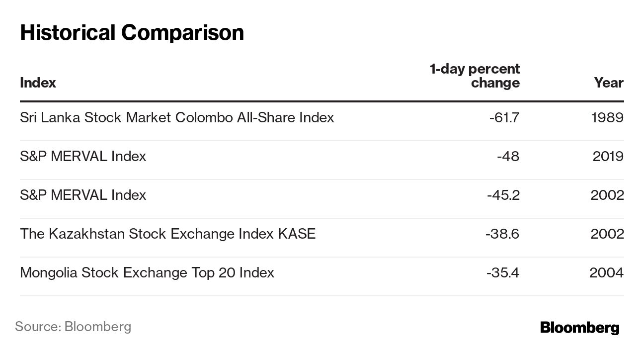Click the year 2004 cell
This screenshot has height=355, width=644.
coord(606,272)
